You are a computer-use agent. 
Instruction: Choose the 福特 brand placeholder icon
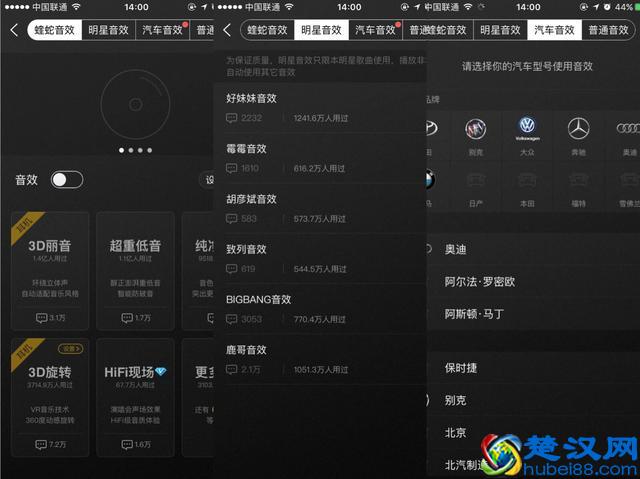point(578,180)
